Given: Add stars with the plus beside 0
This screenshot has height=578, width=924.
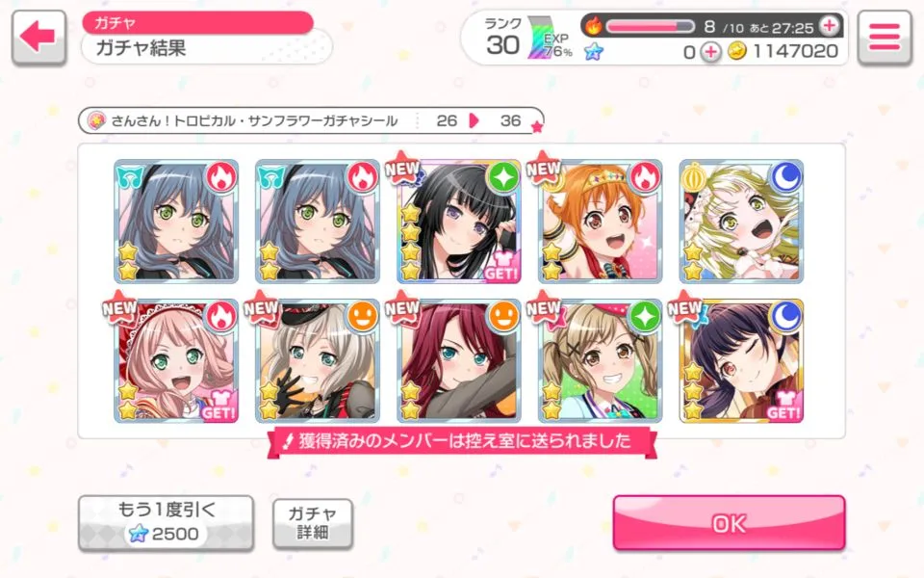Looking at the screenshot, I should pos(711,52).
